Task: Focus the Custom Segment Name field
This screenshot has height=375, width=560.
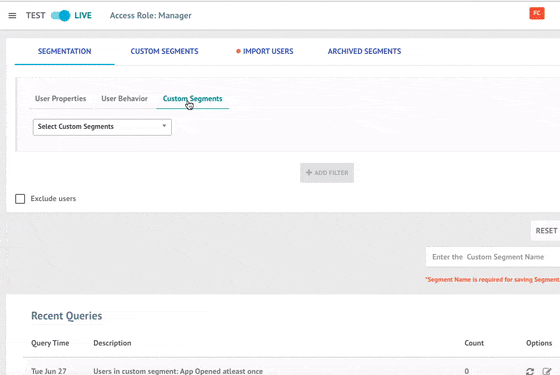Action: (493, 257)
